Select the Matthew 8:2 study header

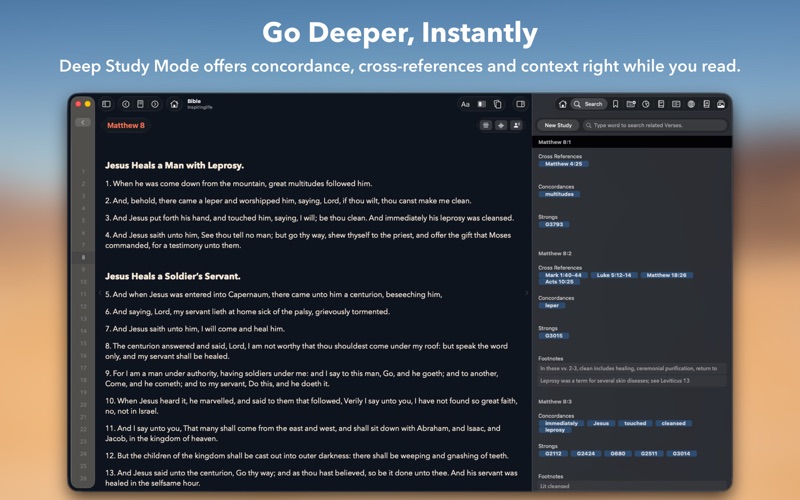click(x=555, y=253)
